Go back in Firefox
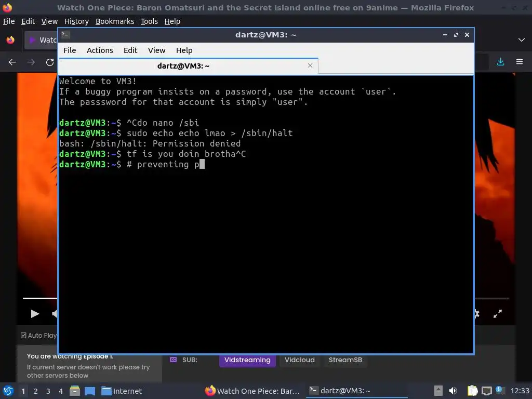Screen dimensions: 532x399 (x=12, y=62)
